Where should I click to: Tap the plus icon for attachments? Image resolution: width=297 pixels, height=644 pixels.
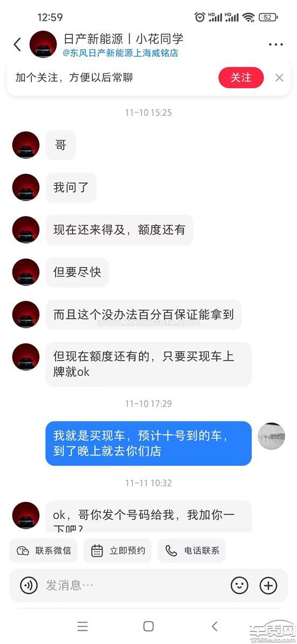tap(269, 585)
